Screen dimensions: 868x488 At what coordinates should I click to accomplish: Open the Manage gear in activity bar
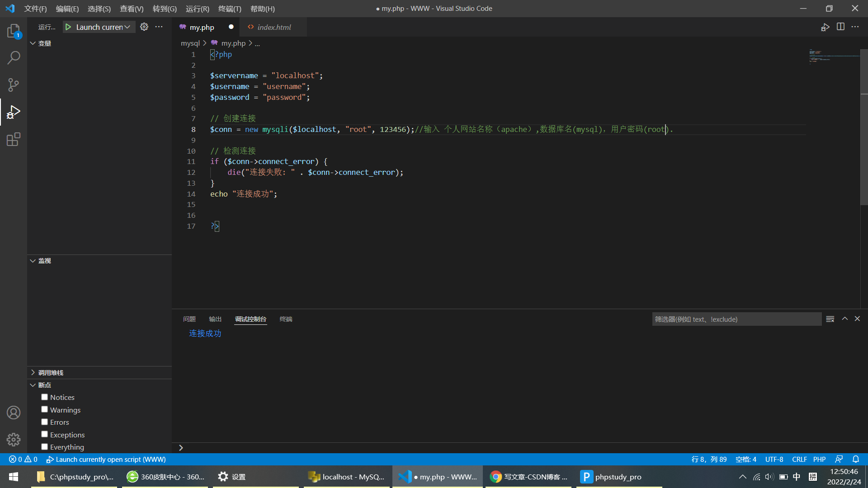(14, 439)
